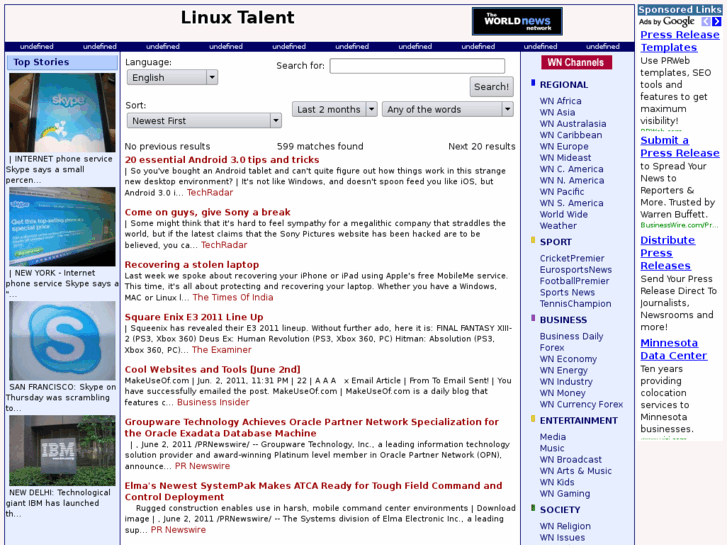
Task: Open article 20 essential Android 3.0 tips and tricks
Action: point(222,160)
